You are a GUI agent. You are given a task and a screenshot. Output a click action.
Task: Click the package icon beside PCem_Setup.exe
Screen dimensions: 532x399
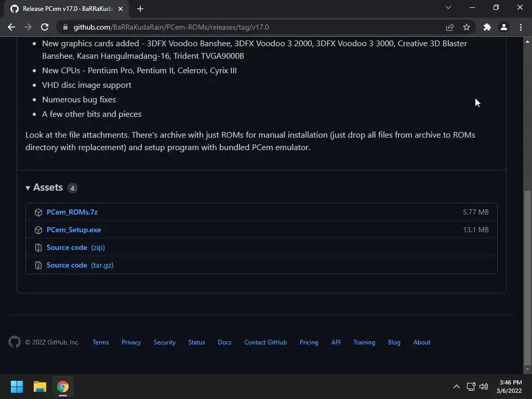[x=38, y=230]
